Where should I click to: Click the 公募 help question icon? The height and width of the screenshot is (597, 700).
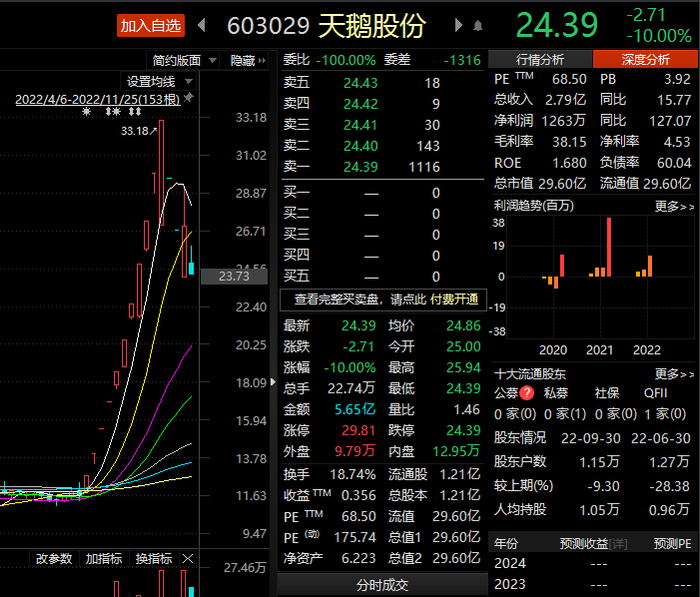click(527, 392)
